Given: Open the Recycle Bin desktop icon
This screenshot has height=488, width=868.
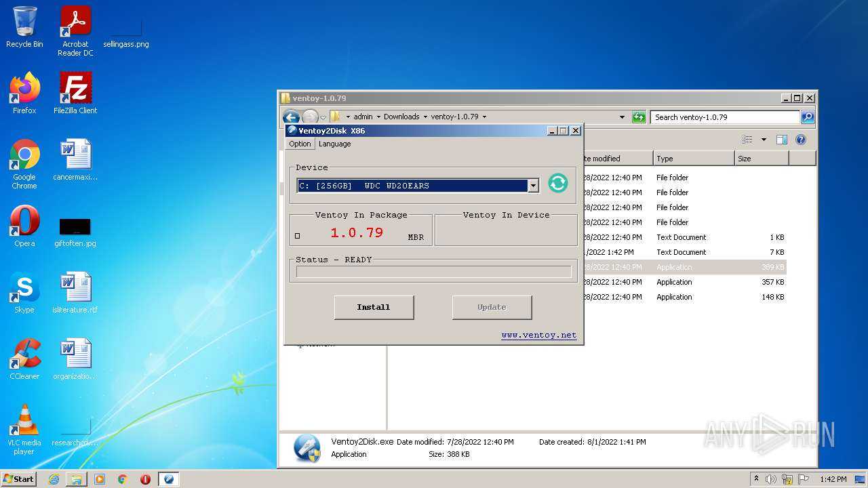Looking at the screenshot, I should [x=24, y=27].
